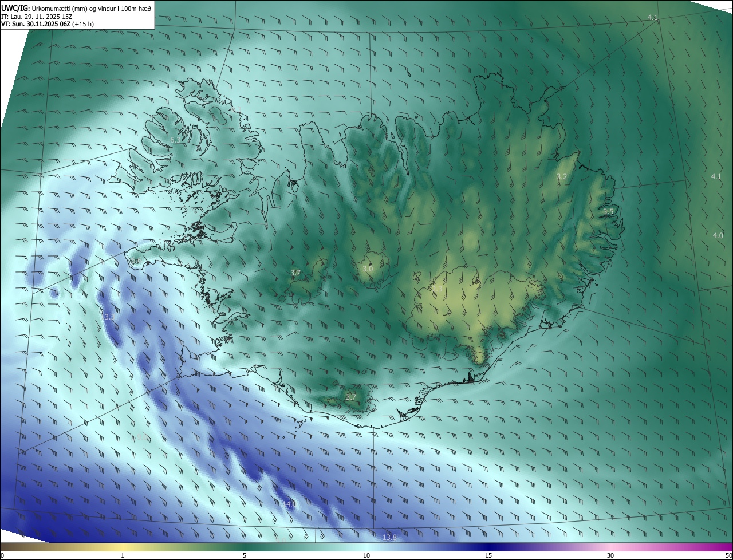Image resolution: width=733 pixels, height=560 pixels.
Task: Click the 3.2 value in the northeast highlands
Action: tap(562, 176)
